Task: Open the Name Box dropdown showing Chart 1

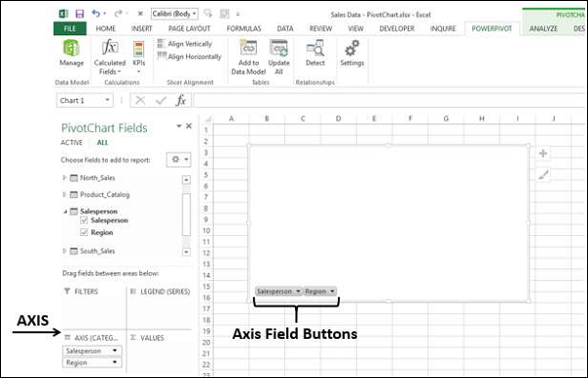Action: 107,100
